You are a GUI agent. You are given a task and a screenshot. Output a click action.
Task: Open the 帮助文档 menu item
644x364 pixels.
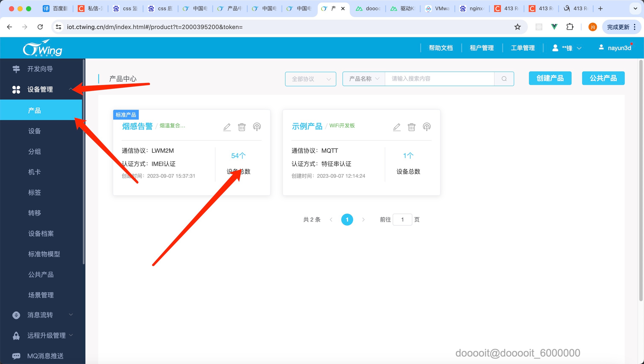(441, 48)
